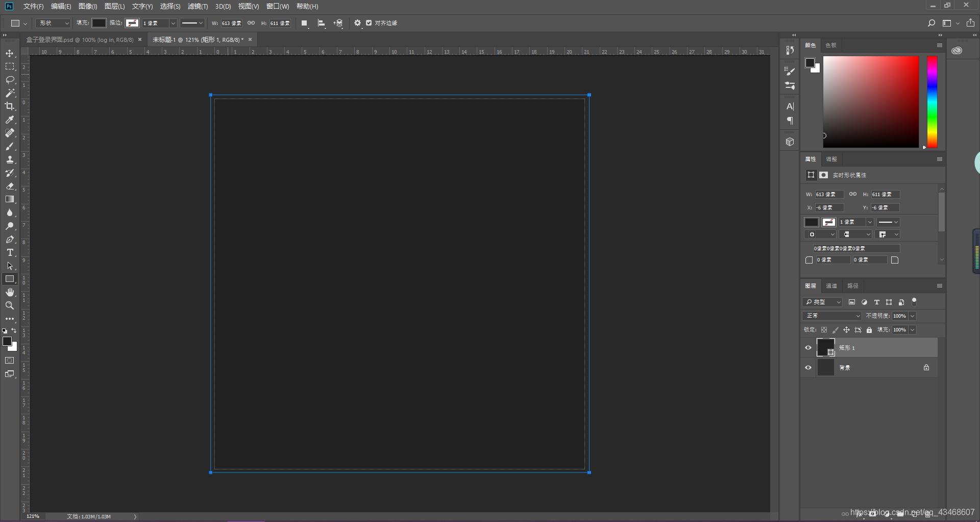Viewport: 980px width, 522px height.
Task: Select the Move tool
Action: (x=10, y=54)
